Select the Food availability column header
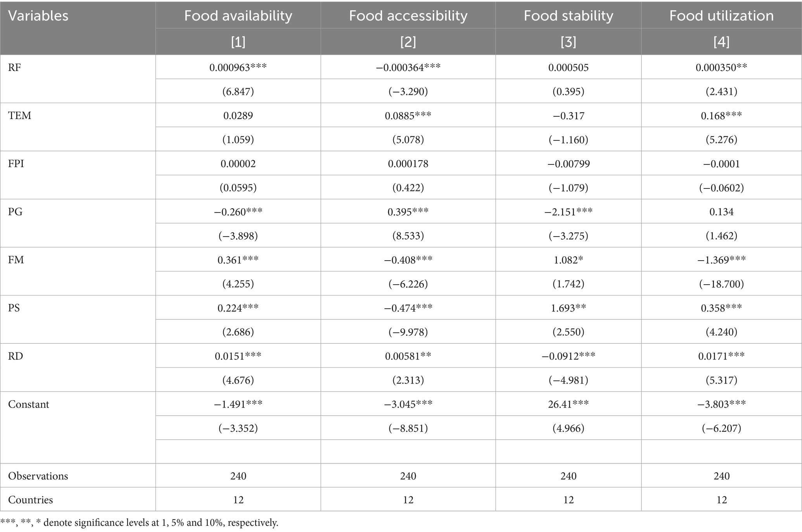The image size is (802, 532). [x=238, y=16]
